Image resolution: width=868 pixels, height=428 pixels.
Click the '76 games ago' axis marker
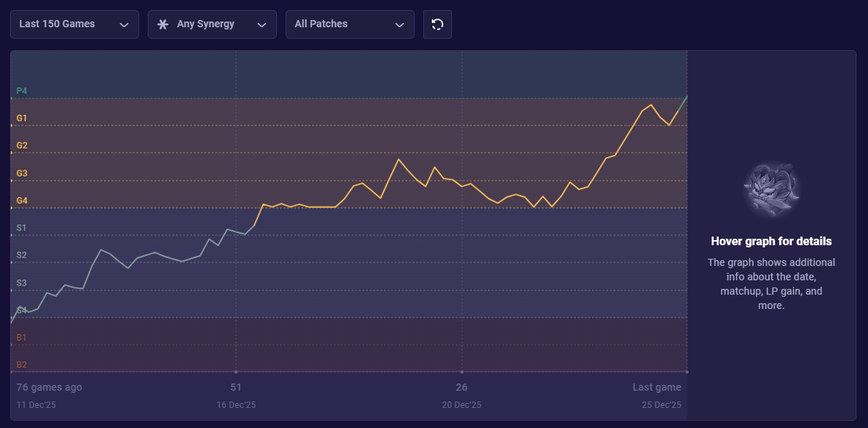[x=49, y=387]
